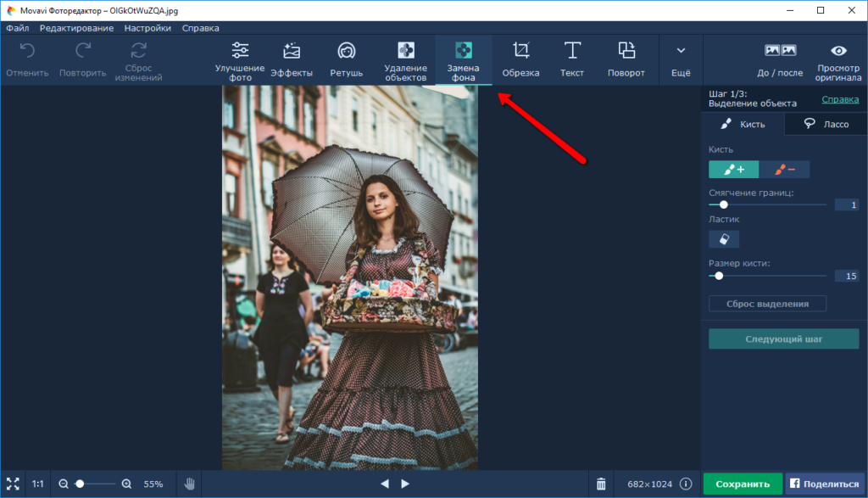This screenshot has width=868, height=498.
Task: Select the Обрезка crop tool
Action: (520, 59)
